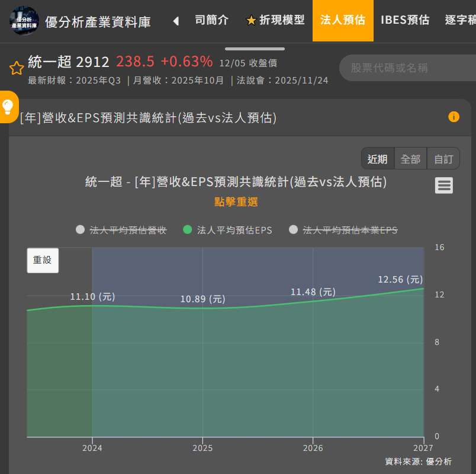Screen dimensions: 476x474
Task: Open the 逐字稿 tab
Action: pyautogui.click(x=460, y=20)
